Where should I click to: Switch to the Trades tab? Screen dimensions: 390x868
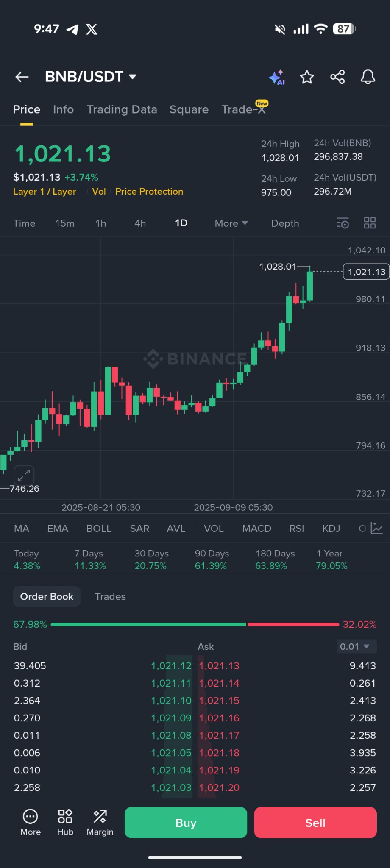point(110,596)
